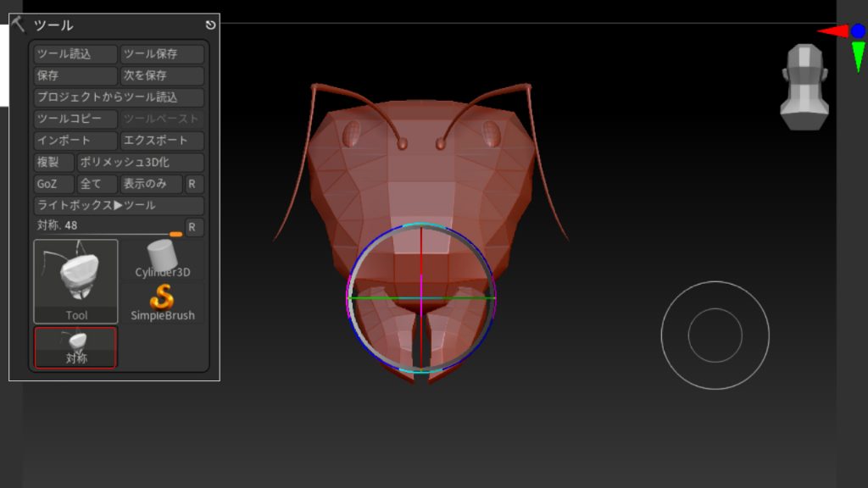Click the green Y-axis cone
Viewport: 868px width, 488px height.
point(858,57)
